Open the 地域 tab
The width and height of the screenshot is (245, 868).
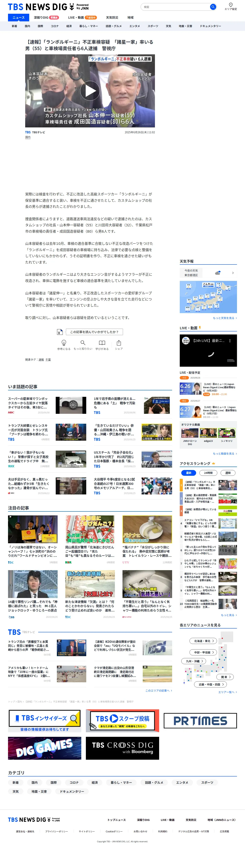point(131,18)
